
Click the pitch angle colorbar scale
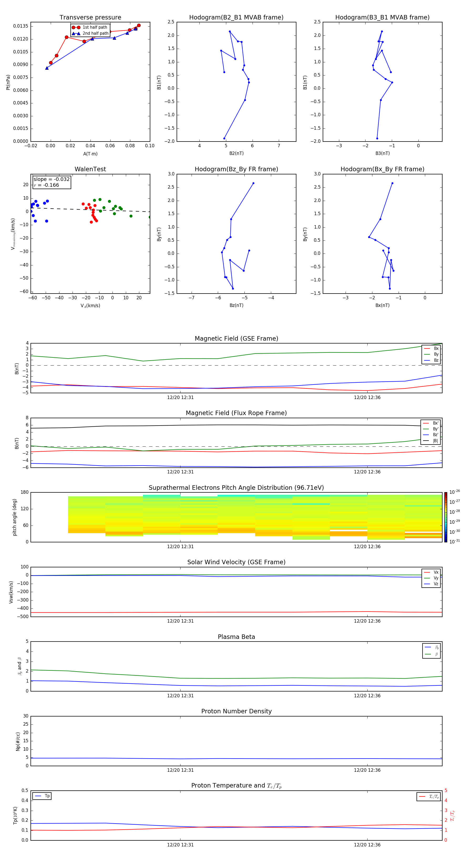446,517
